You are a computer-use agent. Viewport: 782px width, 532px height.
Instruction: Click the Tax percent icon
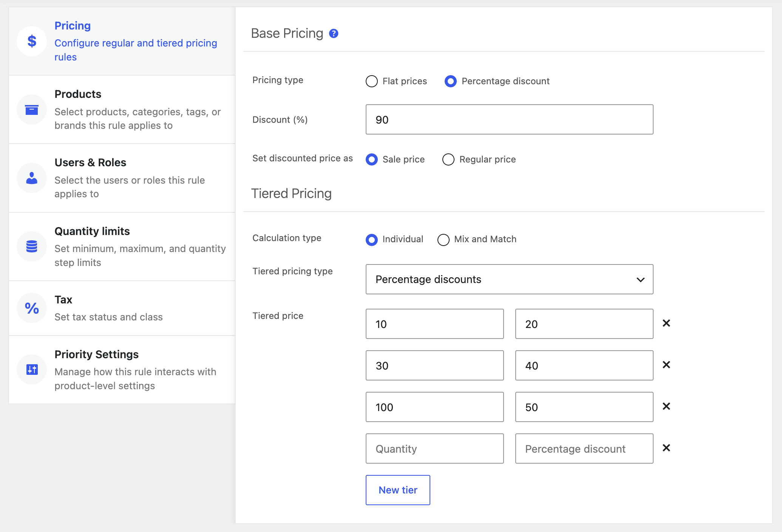32,308
